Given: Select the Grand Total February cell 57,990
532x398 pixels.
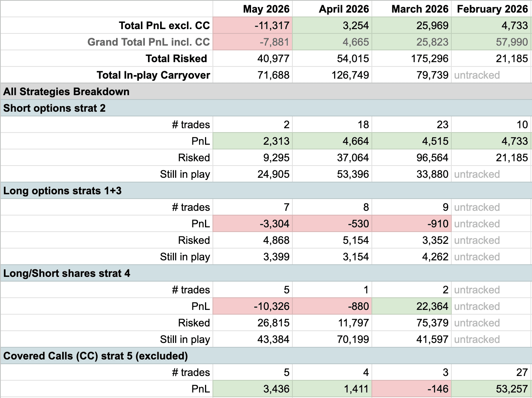Looking at the screenshot, I should pos(491,42).
